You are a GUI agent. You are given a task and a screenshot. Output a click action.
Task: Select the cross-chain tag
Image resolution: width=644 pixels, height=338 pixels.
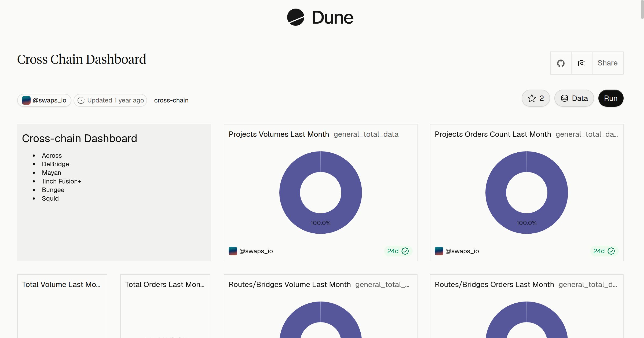click(x=171, y=100)
